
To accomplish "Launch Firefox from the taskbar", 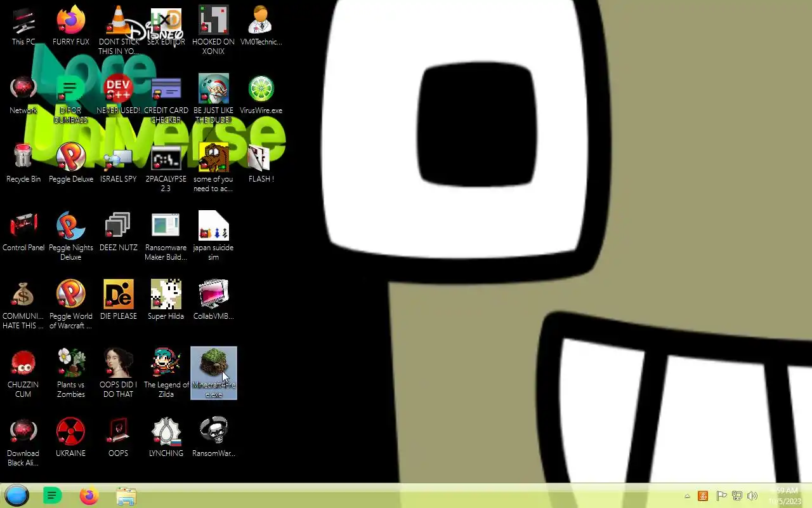I will coord(89,495).
